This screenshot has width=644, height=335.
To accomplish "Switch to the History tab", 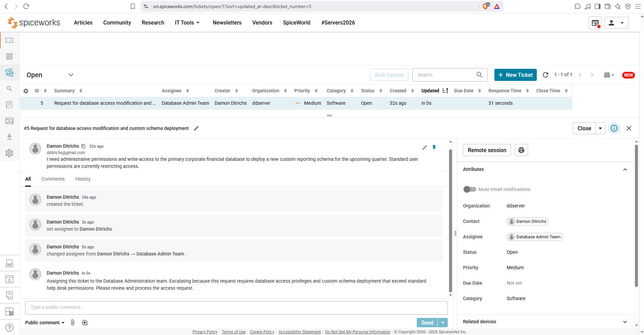I will point(83,179).
